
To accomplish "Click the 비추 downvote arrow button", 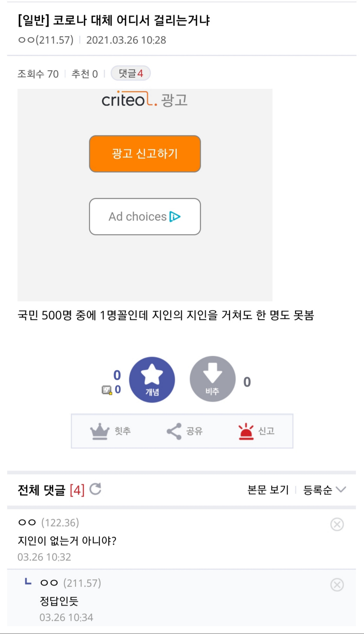I will point(213,379).
